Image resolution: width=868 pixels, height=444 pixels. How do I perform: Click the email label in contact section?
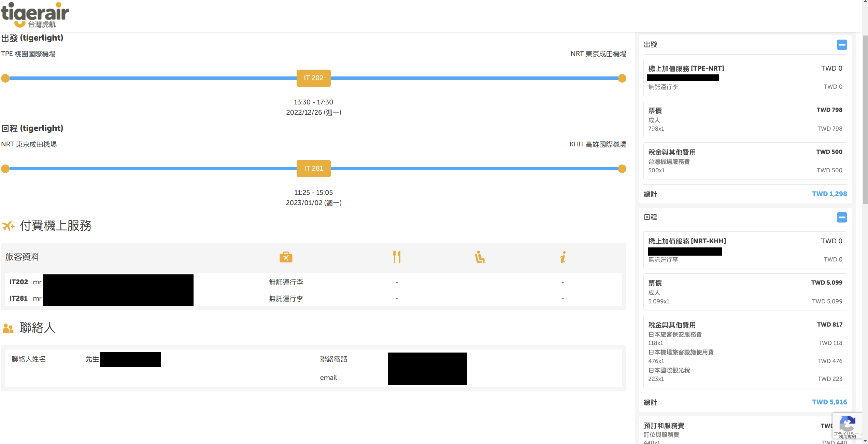[x=328, y=377]
